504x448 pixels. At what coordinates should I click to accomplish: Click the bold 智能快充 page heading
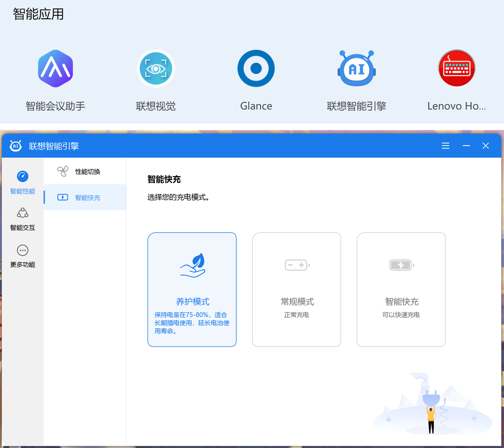pyautogui.click(x=164, y=179)
